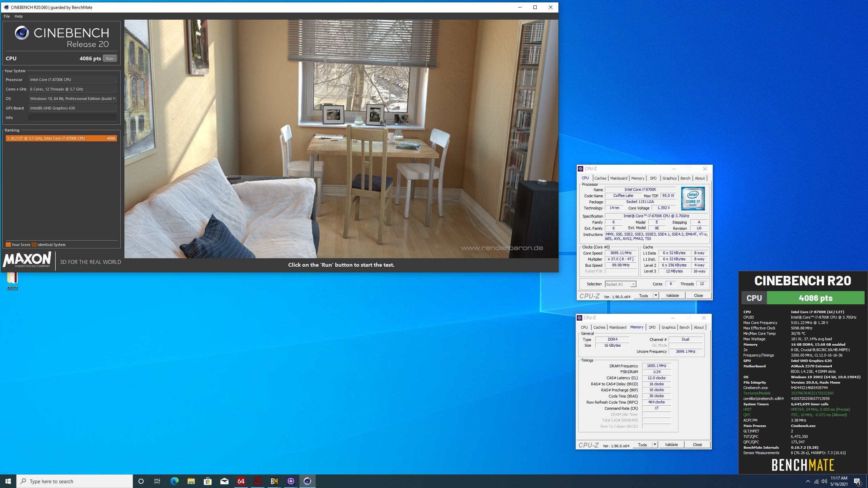Click the Cinebench rendered room image
Image resolution: width=868 pixels, height=488 pixels.
coord(341,139)
